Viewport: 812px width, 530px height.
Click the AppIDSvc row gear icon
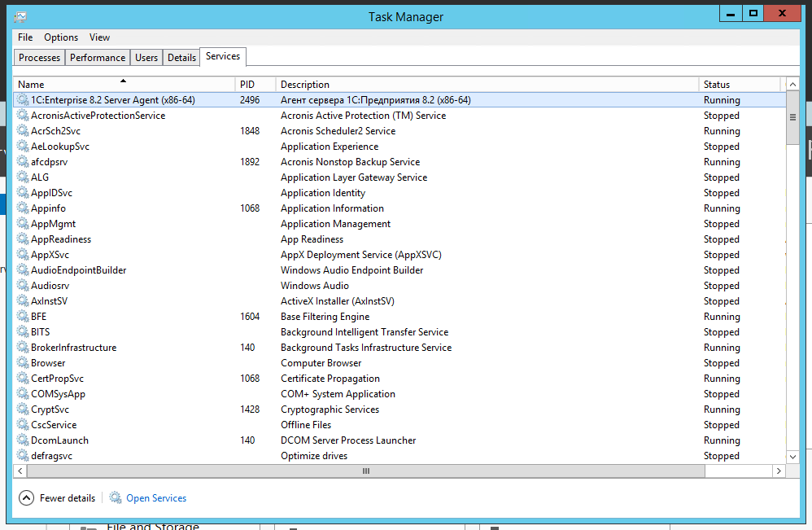coord(22,192)
